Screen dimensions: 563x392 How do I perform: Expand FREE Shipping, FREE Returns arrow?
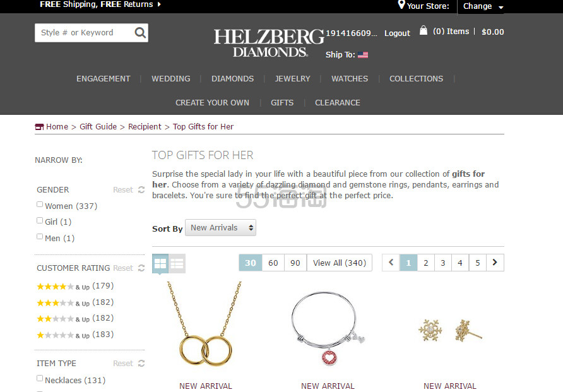click(159, 4)
